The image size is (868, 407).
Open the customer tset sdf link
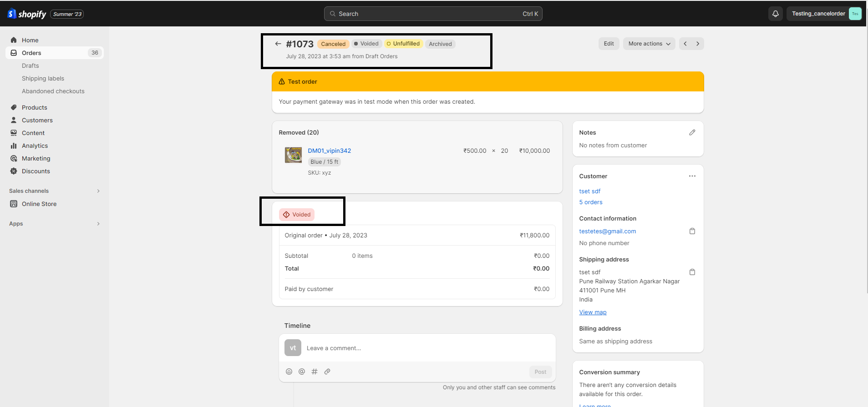(x=590, y=191)
